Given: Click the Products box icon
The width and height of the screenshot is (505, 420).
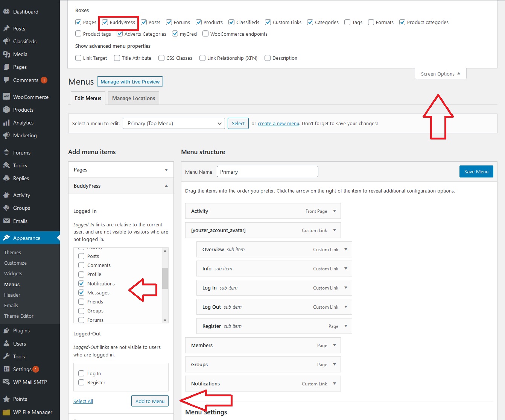Looking at the screenshot, I should click(6, 110).
